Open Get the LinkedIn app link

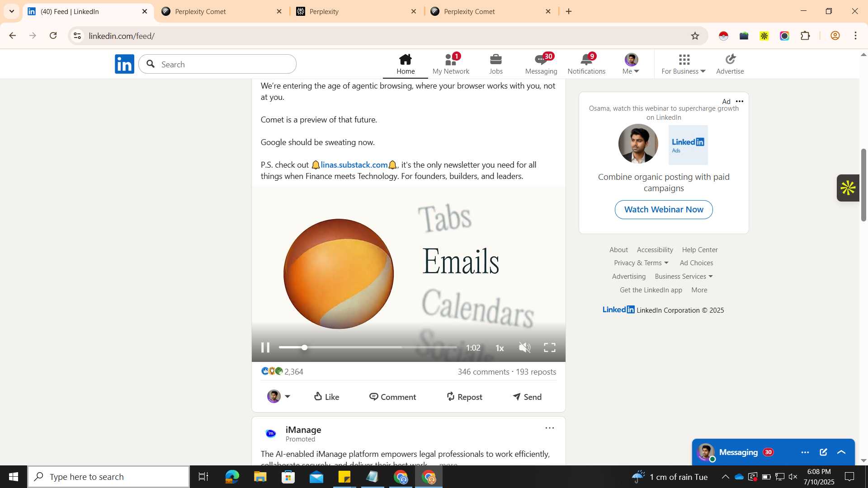click(x=651, y=290)
